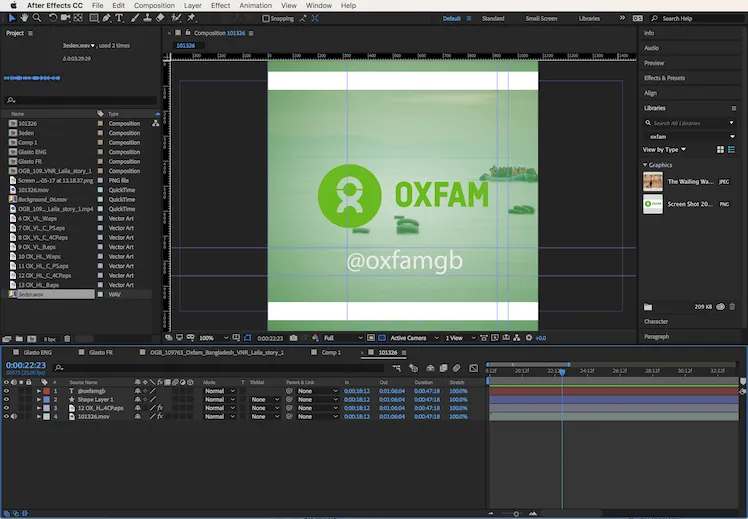The image size is (748, 519).
Task: Expand the @oxfamgb layer properties
Action: pyautogui.click(x=39, y=391)
